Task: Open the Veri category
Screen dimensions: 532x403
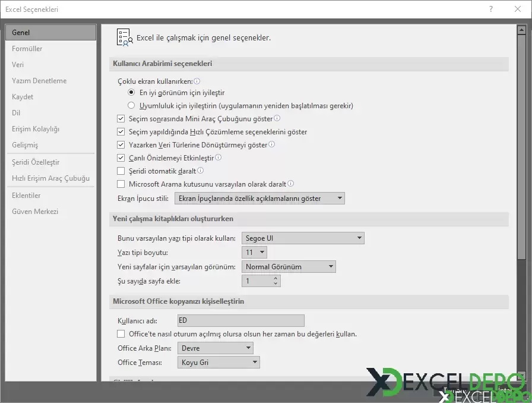Action: (51, 65)
